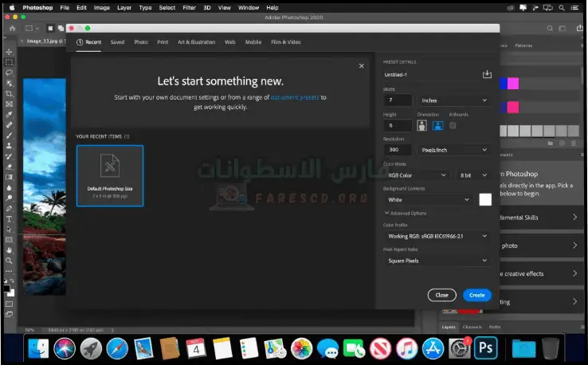The width and height of the screenshot is (588, 365).
Task: Switch to the Photo presets tab
Action: [x=141, y=41]
